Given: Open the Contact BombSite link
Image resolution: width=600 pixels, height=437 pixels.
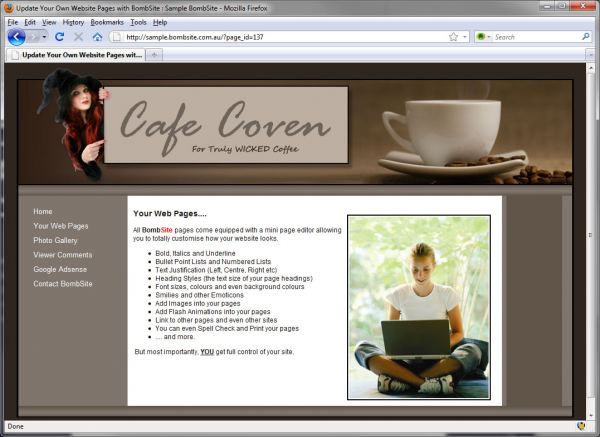Looking at the screenshot, I should tap(63, 284).
